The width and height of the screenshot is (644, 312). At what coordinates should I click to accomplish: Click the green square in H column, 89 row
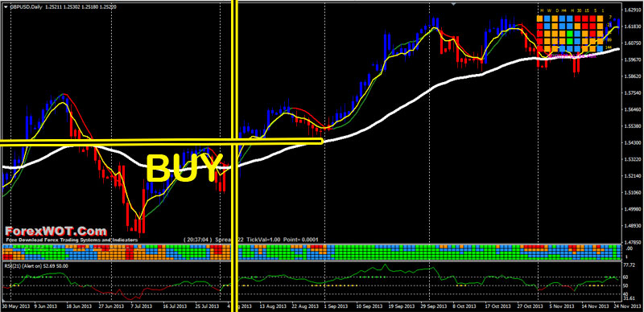click(570, 41)
